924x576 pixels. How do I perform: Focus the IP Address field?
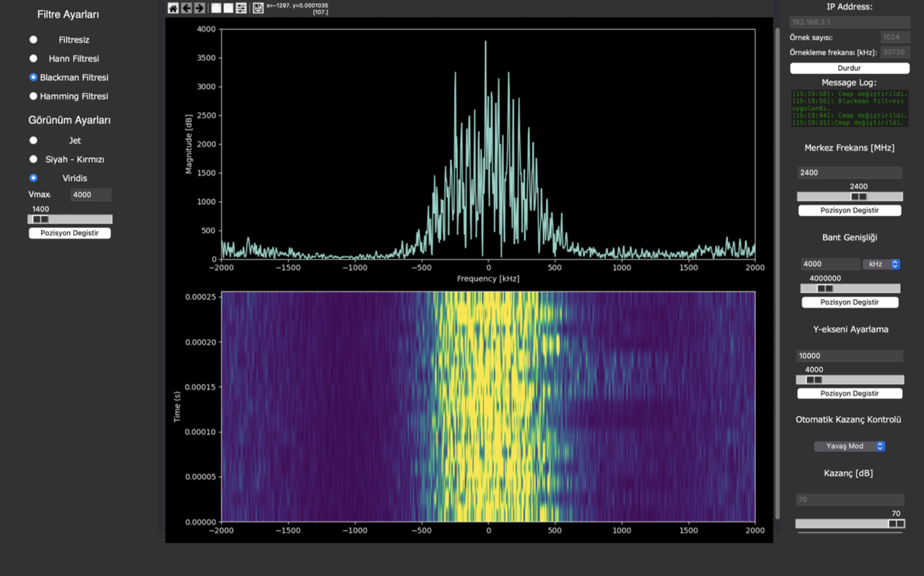[850, 22]
